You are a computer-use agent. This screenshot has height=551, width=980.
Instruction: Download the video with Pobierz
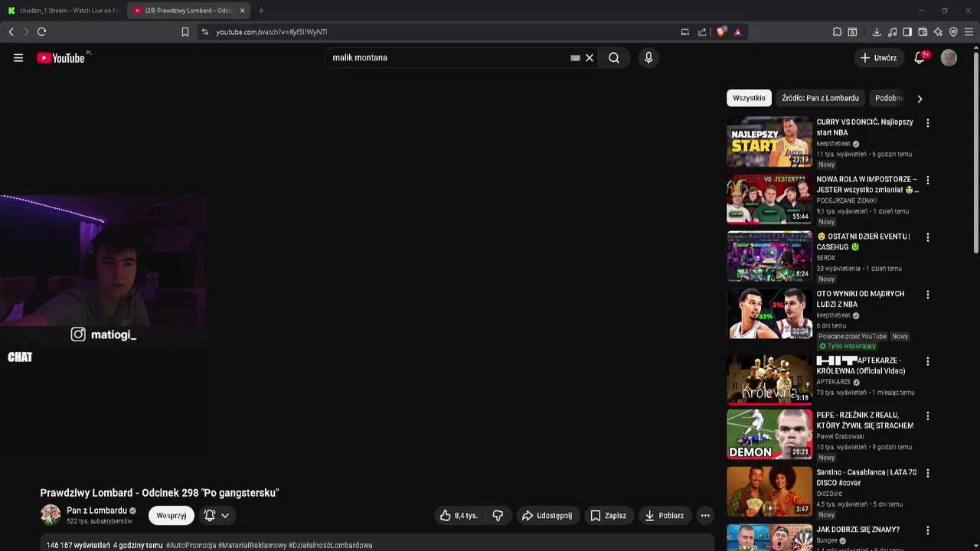pos(664,516)
